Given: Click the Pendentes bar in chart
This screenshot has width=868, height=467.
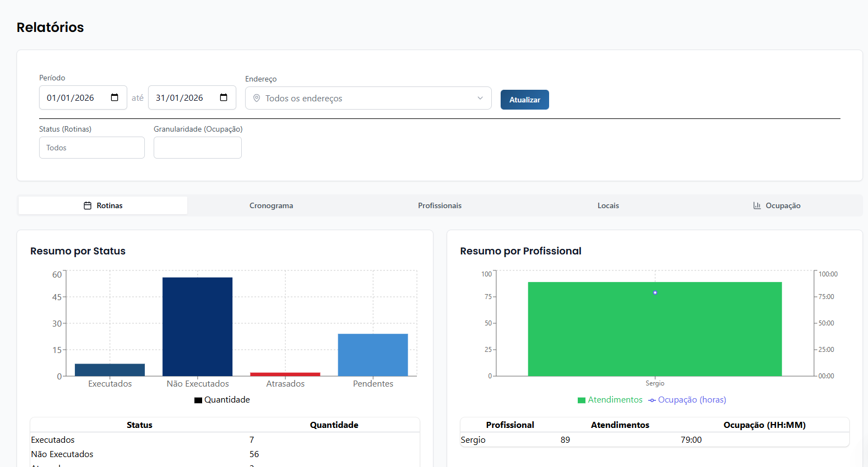Looking at the screenshot, I should 373,355.
